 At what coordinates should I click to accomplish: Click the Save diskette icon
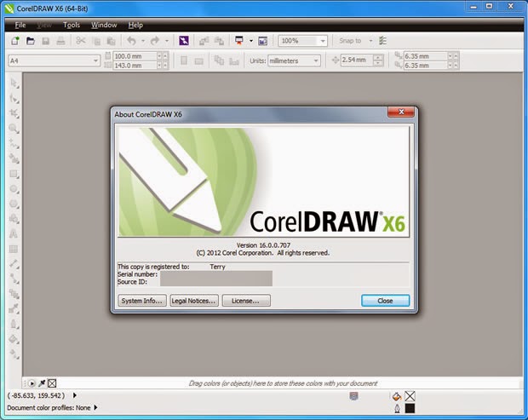[45, 41]
